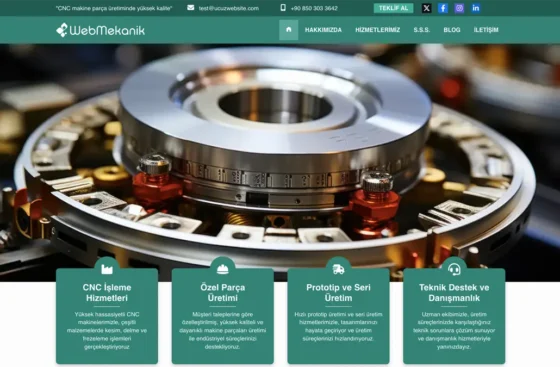560x367 pixels.
Task: Click the TEKLİF AL button
Action: (x=394, y=8)
